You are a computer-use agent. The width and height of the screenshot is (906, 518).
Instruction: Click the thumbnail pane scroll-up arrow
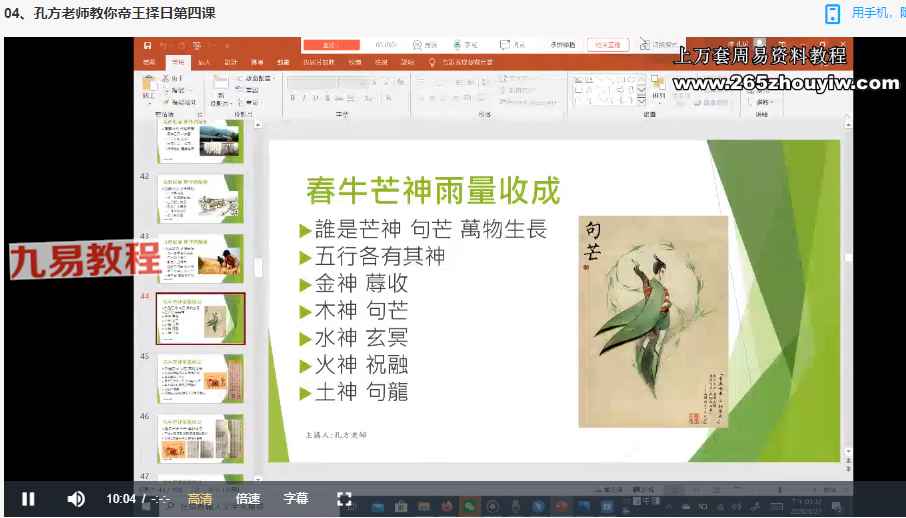[258, 124]
